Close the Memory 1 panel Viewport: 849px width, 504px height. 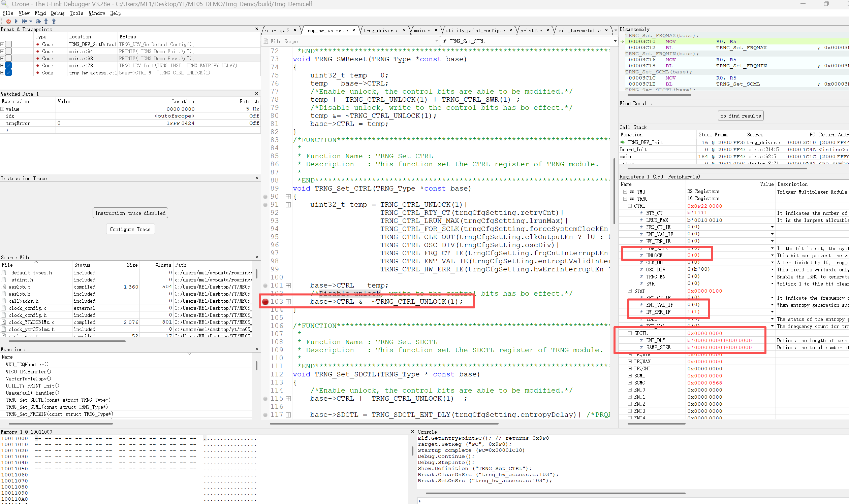(x=413, y=431)
